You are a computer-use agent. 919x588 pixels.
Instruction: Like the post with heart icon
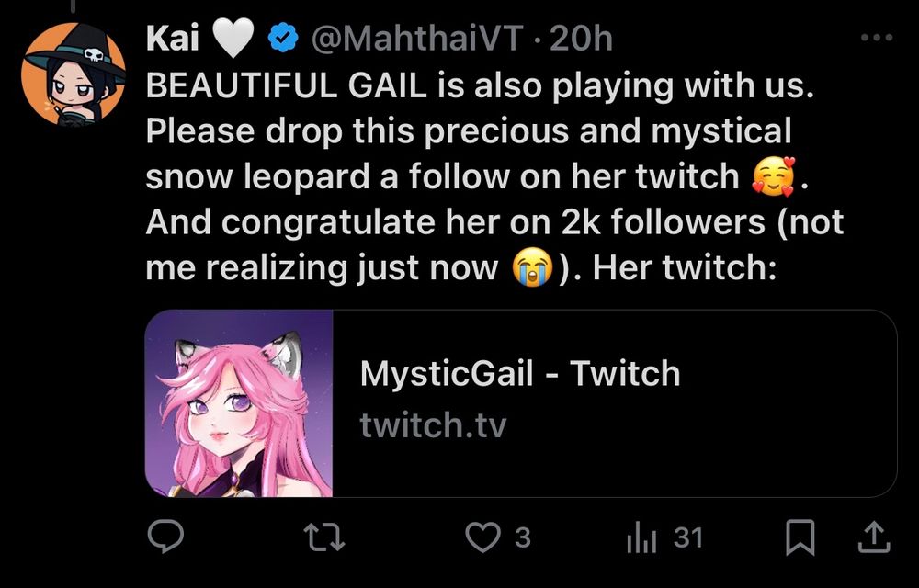pos(482,537)
